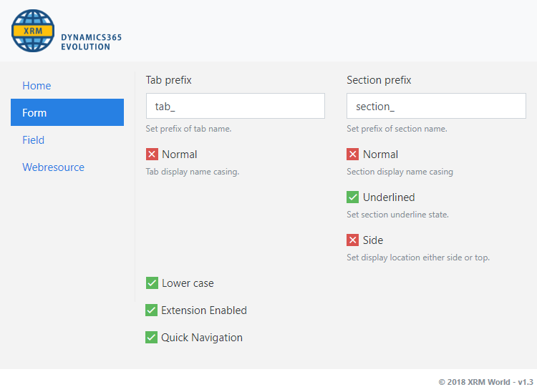Image resolution: width=537 pixels, height=392 pixels.
Task: Toggle the red X beside Section Normal
Action: coord(352,155)
